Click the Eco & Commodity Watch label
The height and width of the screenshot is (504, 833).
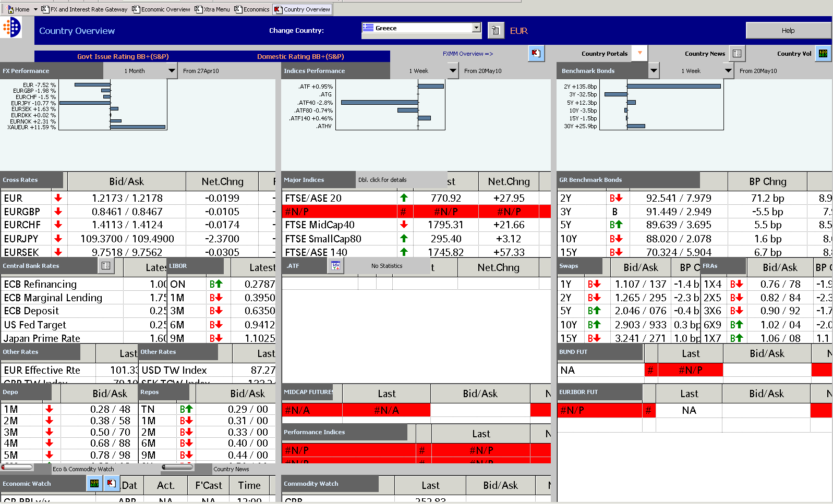(83, 469)
